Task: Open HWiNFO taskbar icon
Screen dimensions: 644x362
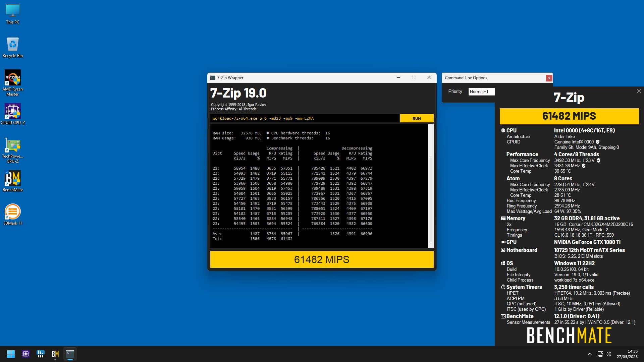Action: 41,354
